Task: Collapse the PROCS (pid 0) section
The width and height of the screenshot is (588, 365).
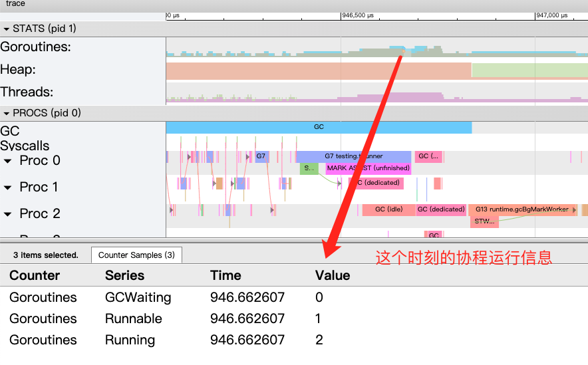Action: [x=7, y=113]
